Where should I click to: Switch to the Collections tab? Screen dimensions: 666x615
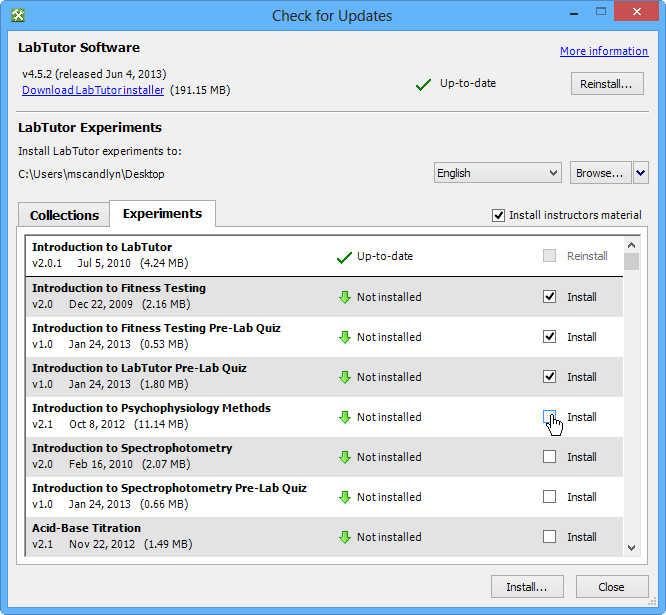point(64,215)
